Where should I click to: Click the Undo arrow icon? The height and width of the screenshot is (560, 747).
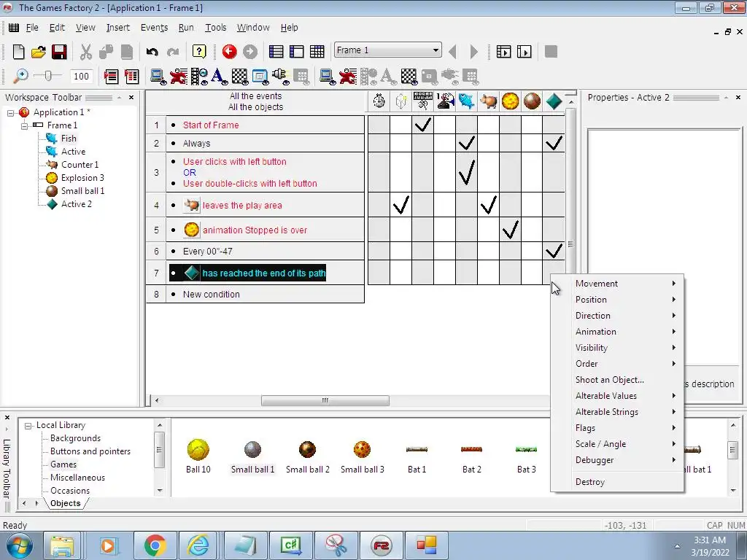click(152, 52)
